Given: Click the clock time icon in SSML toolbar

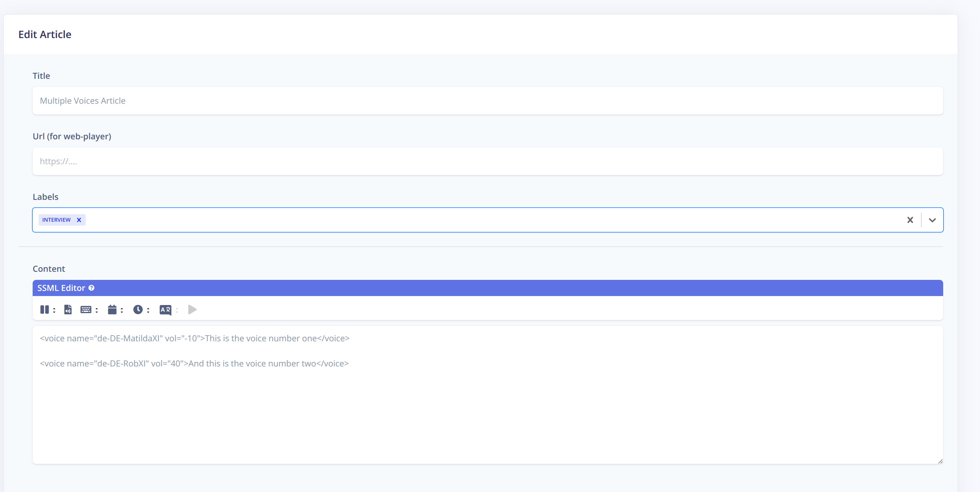Looking at the screenshot, I should coord(138,310).
